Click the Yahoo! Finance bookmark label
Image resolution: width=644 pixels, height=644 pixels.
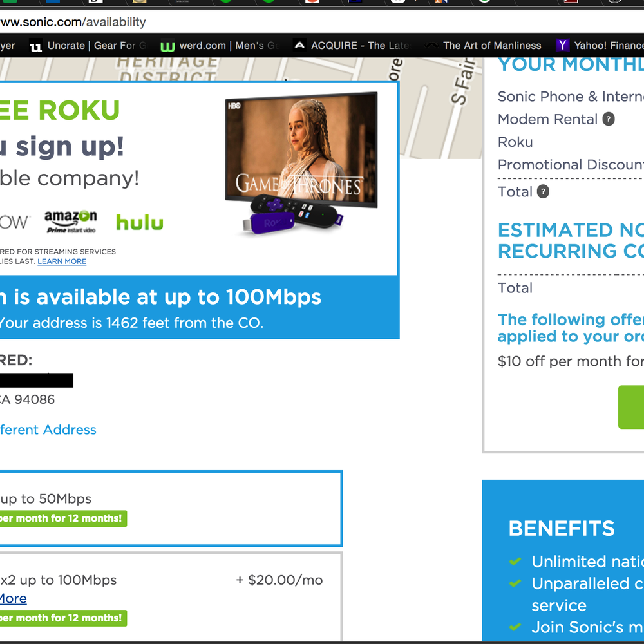[x=609, y=46]
